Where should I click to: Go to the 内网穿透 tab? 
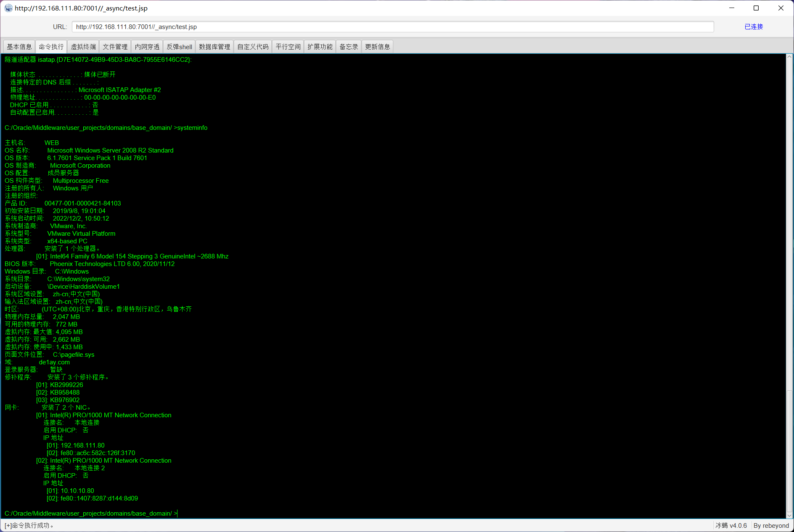(x=147, y=47)
